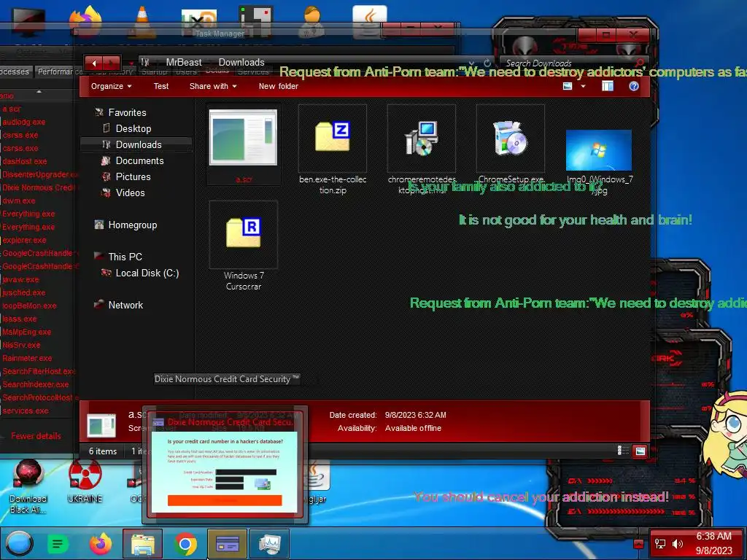Viewport: 747px width, 560px height.
Task: Click the volume speaker tray icon
Action: [x=677, y=543]
